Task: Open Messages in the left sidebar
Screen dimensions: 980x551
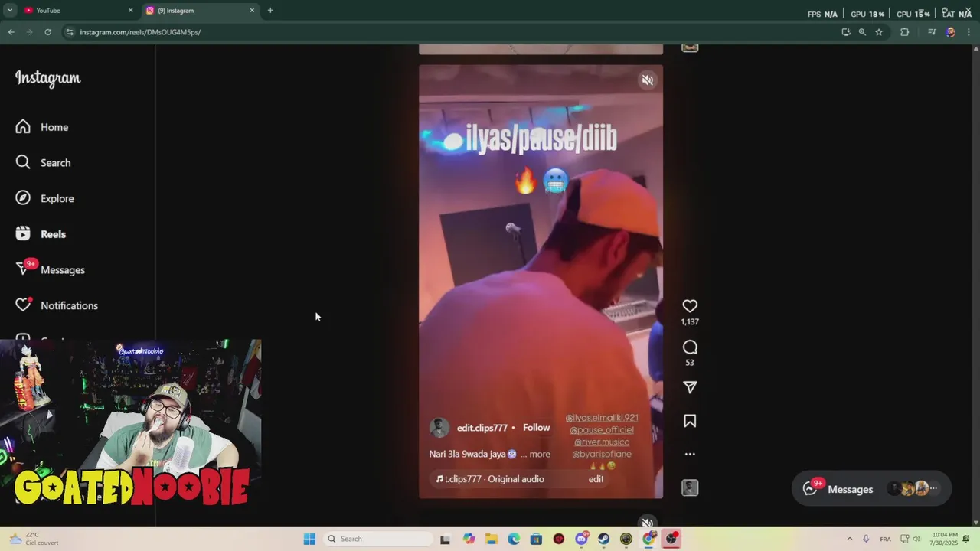Action: point(51,270)
